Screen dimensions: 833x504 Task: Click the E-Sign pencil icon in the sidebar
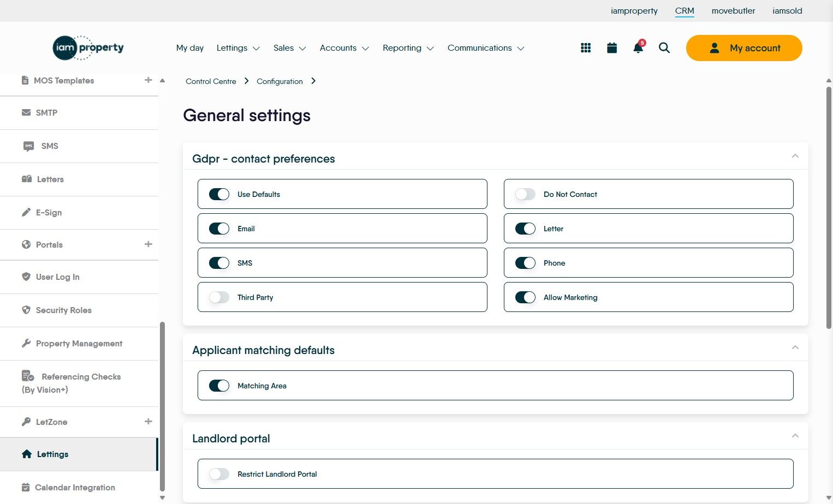click(26, 212)
